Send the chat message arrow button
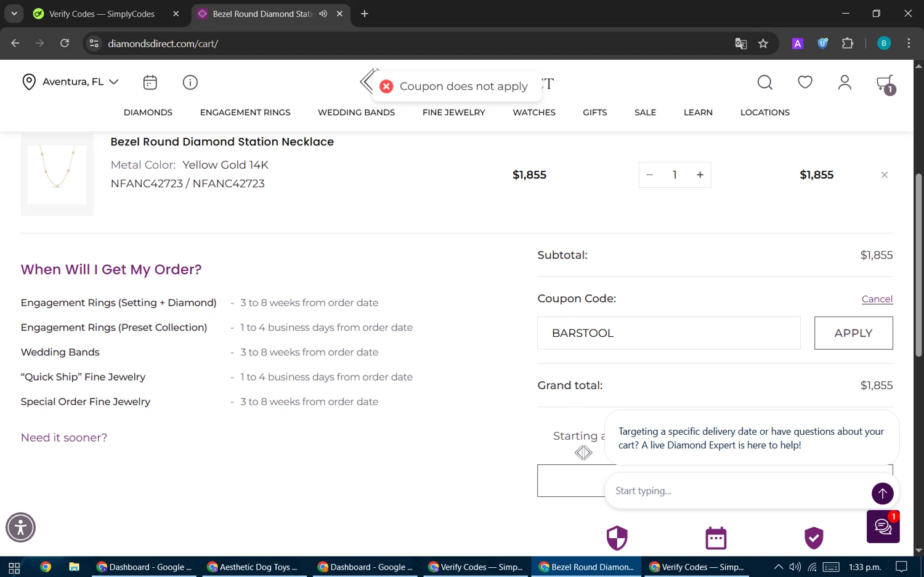 [x=882, y=493]
